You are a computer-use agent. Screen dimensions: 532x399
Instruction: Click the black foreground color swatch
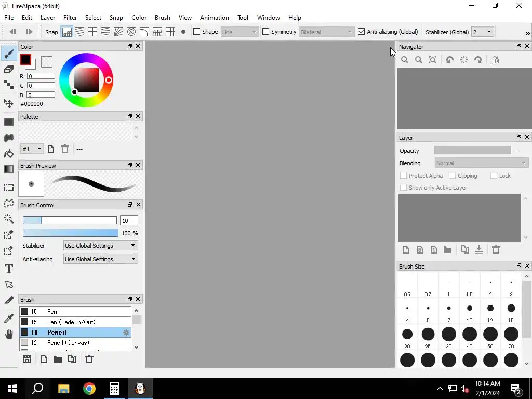tap(25, 60)
